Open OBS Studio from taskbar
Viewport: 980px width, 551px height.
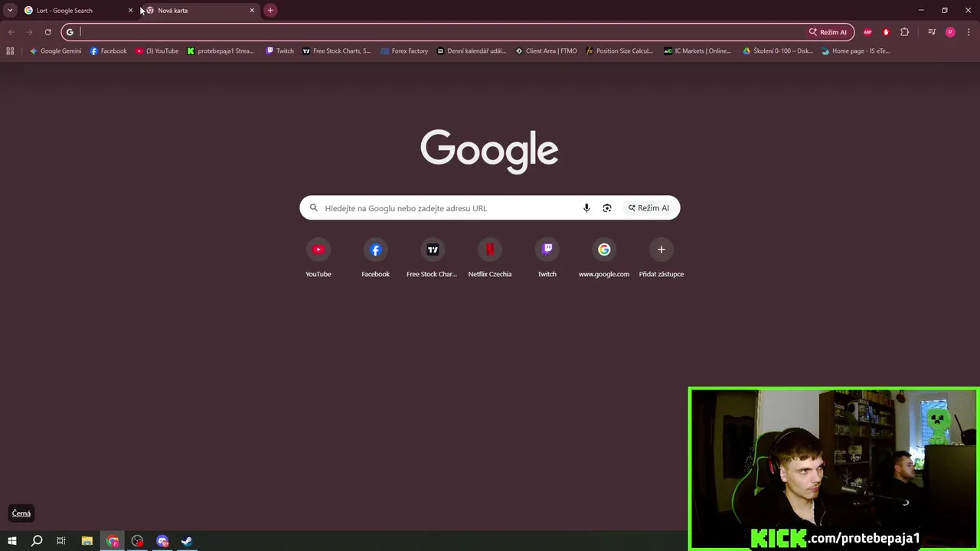137,541
